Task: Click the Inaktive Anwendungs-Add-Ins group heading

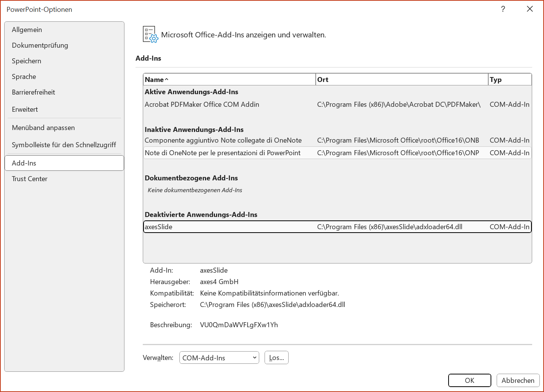Action: (194, 130)
